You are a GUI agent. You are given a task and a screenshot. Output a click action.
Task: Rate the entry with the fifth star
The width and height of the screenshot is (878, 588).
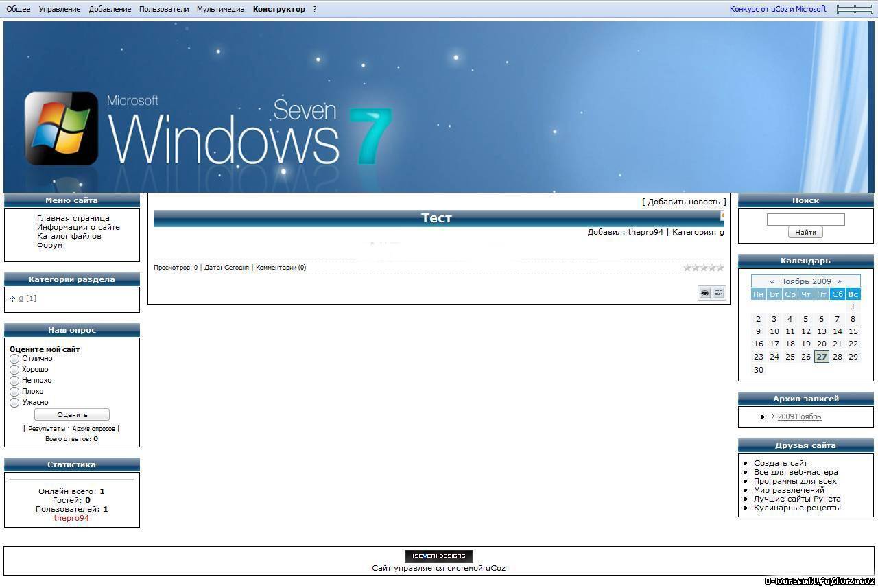coord(720,268)
